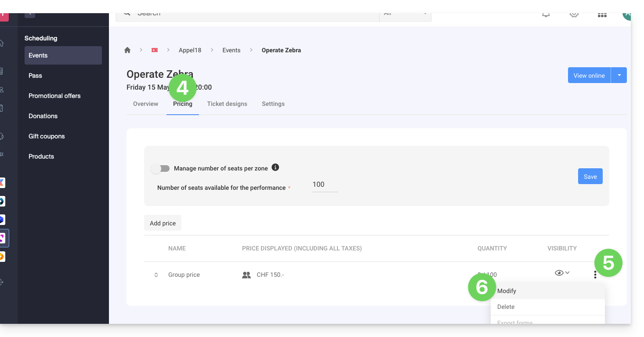Open the purple app icon in left rail
The image size is (644, 337).
[2, 238]
